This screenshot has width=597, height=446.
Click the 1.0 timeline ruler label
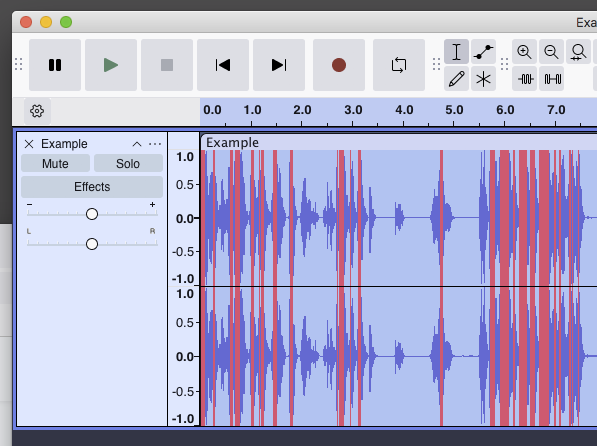pos(252,110)
